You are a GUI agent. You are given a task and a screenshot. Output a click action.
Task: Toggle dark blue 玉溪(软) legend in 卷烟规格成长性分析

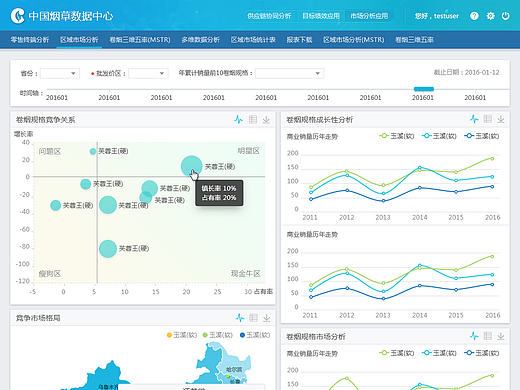click(x=482, y=136)
